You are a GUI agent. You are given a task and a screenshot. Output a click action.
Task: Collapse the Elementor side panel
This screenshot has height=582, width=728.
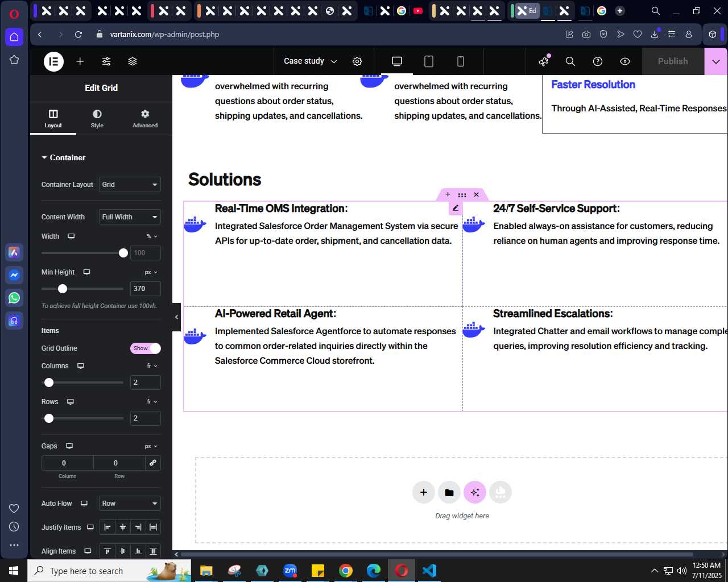pos(176,317)
